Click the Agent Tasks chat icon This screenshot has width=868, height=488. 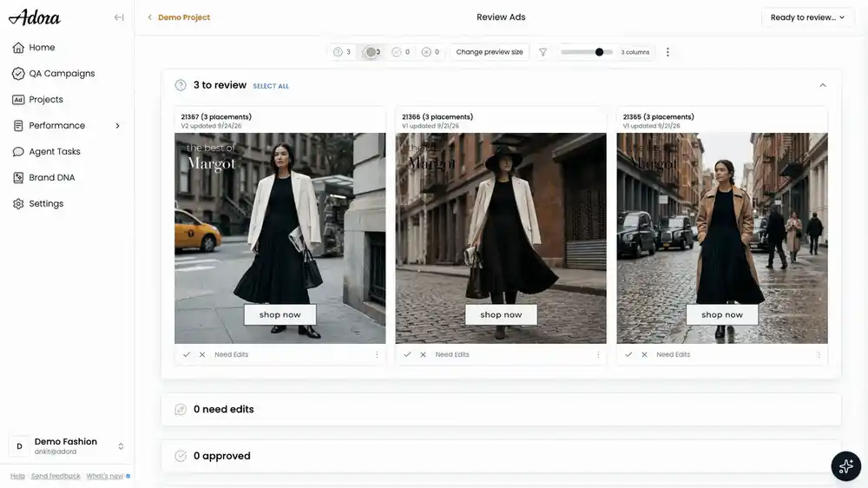pos(18,152)
